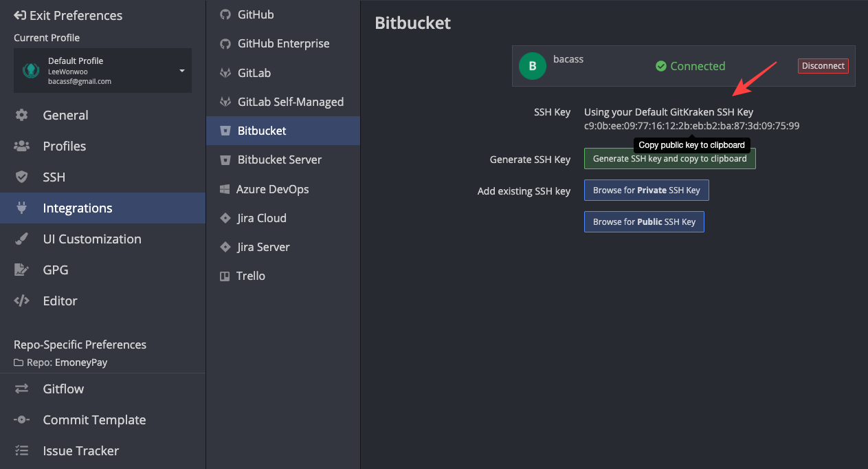Click the Editor code brackets icon
Viewport: 868px width, 469px height.
tap(22, 301)
